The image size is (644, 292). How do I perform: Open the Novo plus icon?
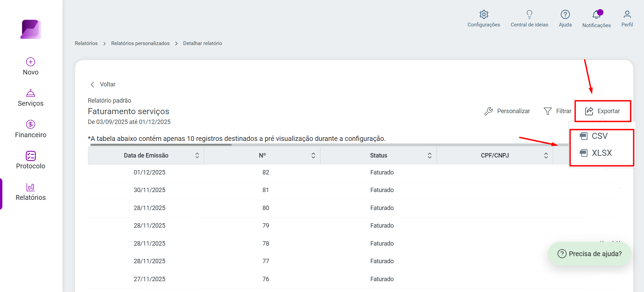click(31, 62)
